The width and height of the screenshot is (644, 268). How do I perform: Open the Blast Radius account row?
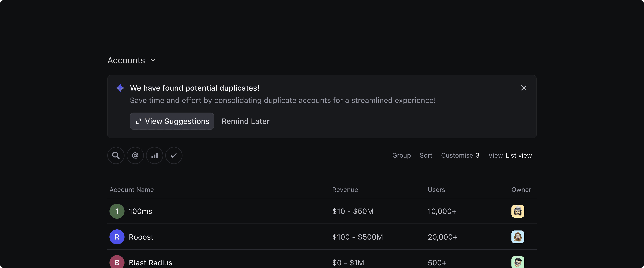pos(150,262)
